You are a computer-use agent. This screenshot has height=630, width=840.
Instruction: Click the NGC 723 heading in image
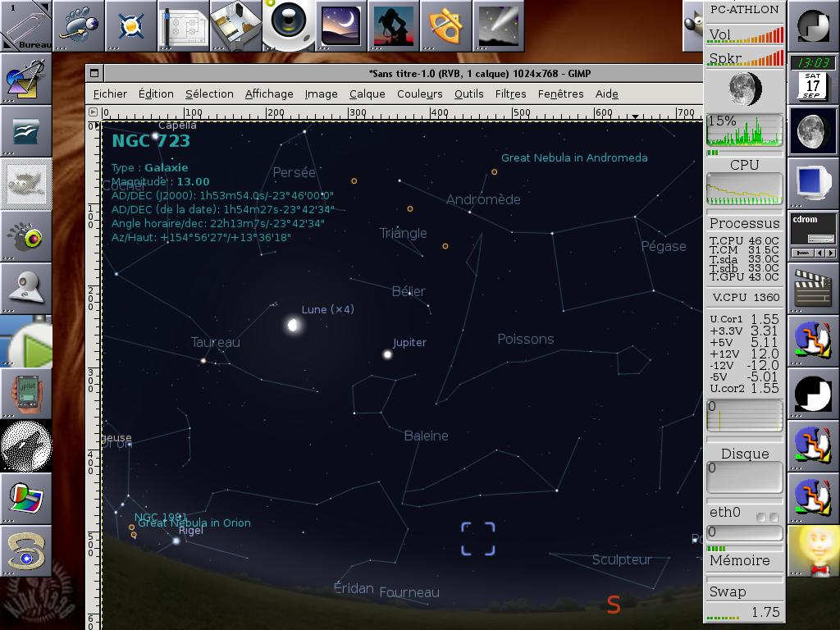pos(151,141)
